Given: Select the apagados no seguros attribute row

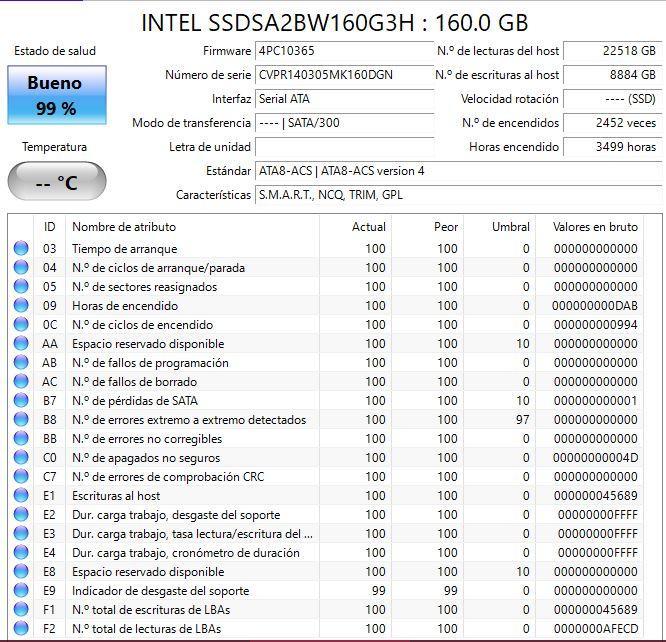Looking at the screenshot, I should pyautogui.click(x=325, y=458).
